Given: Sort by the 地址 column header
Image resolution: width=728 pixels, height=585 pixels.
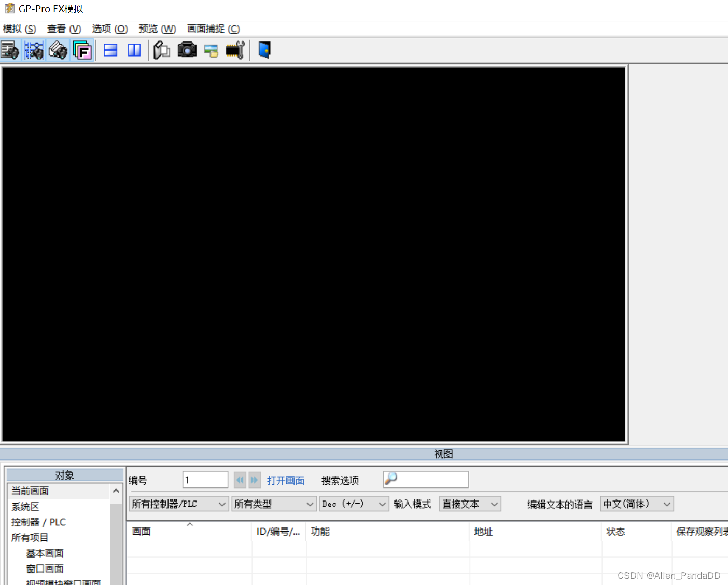Looking at the screenshot, I should (536, 532).
